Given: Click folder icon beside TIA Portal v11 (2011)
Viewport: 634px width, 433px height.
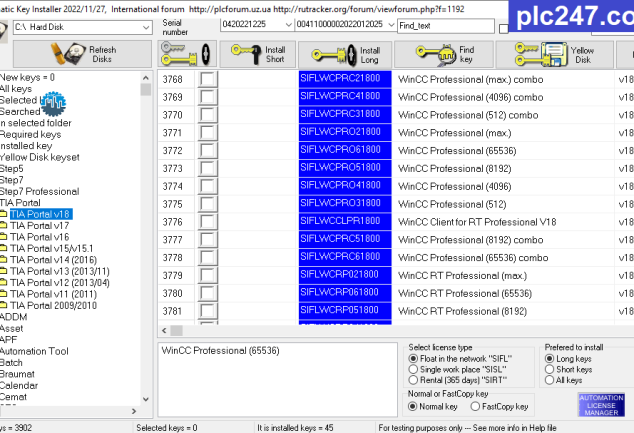Looking at the screenshot, I should pyautogui.click(x=4, y=294).
